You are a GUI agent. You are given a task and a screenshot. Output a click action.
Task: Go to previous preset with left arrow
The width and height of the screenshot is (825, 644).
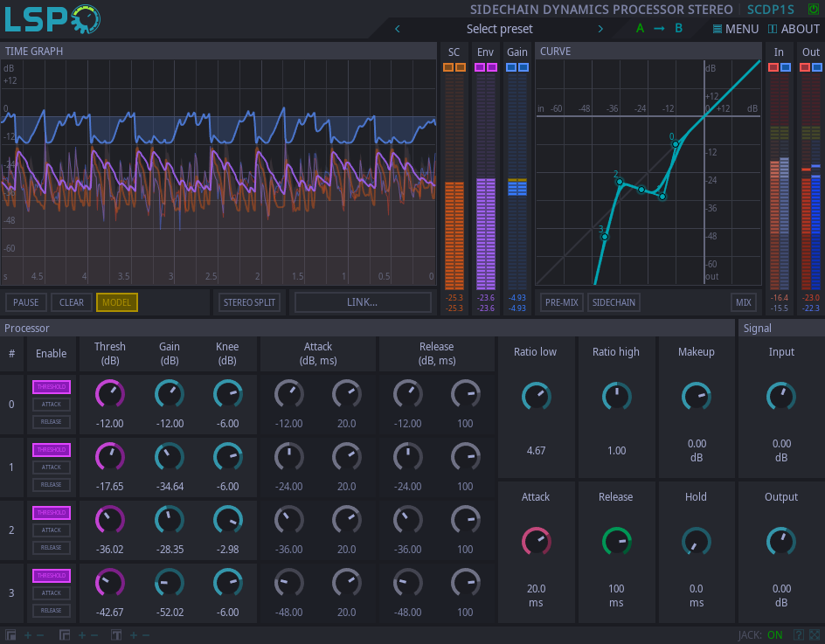point(398,29)
